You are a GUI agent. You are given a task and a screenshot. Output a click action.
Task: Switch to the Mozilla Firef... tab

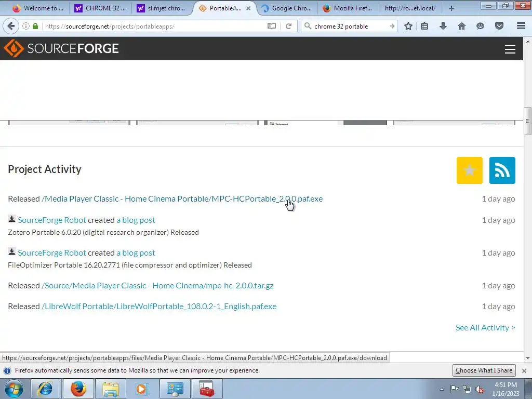(x=348, y=8)
